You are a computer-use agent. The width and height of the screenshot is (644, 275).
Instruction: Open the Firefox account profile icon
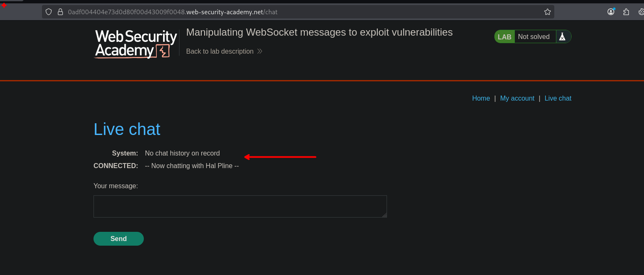click(x=611, y=12)
